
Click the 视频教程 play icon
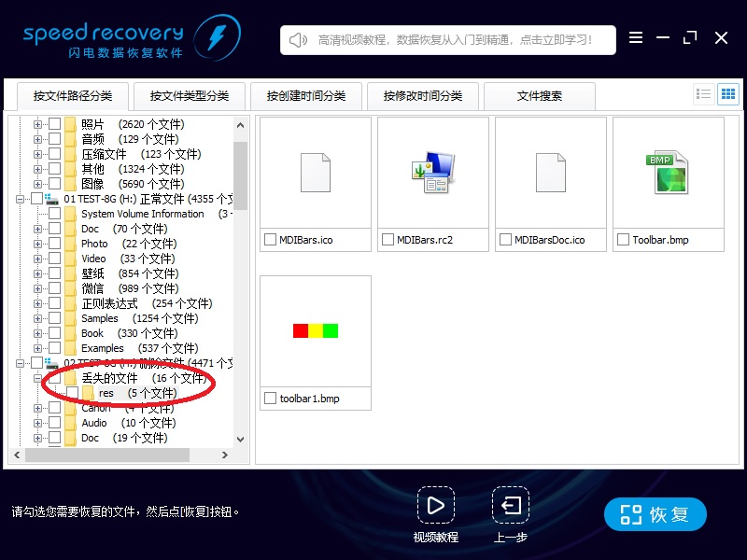[436, 507]
